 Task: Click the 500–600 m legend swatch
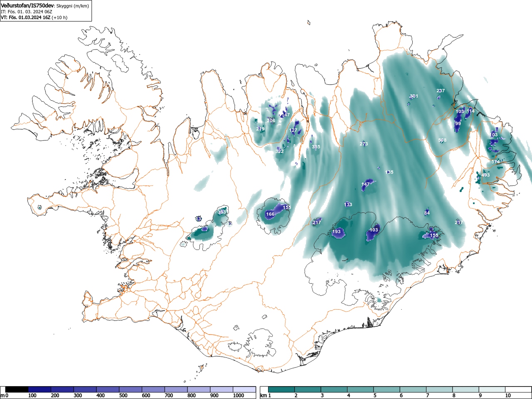tap(131, 389)
